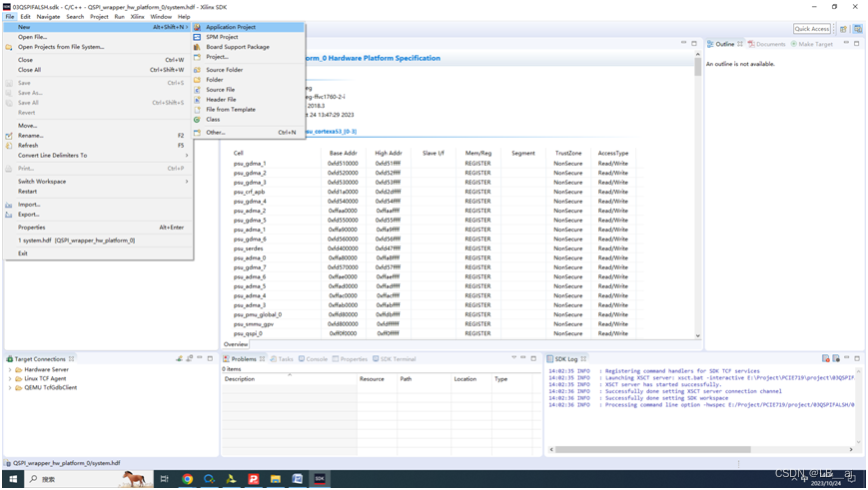Click psu_cortexa53_[0-3] link
The height and width of the screenshot is (490, 868).
pyautogui.click(x=331, y=132)
